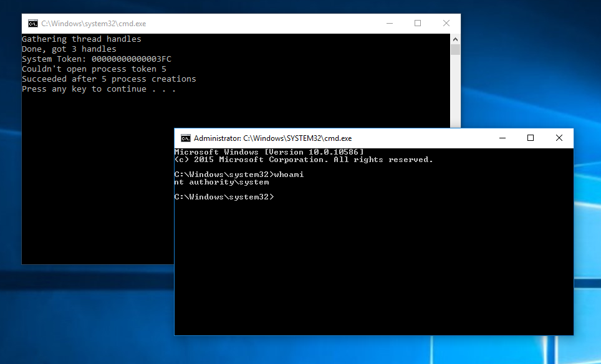Screen dimensions: 601x364
Task: Click the active C:\Windows\system32> prompt line
Action: (x=223, y=197)
